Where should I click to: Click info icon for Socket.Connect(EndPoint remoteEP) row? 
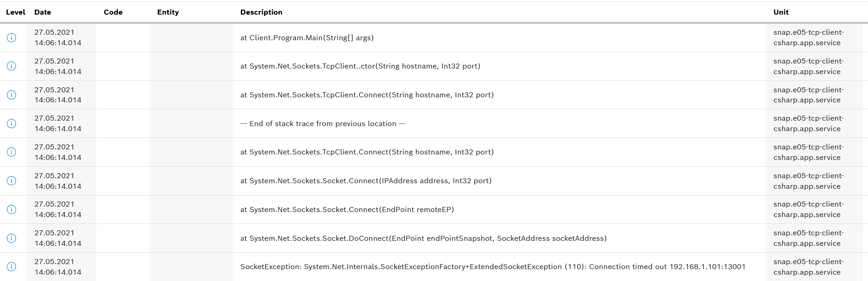pos(11,209)
